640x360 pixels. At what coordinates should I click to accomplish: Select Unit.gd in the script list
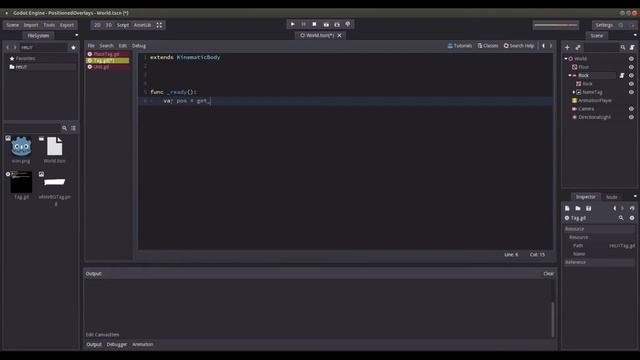107,67
